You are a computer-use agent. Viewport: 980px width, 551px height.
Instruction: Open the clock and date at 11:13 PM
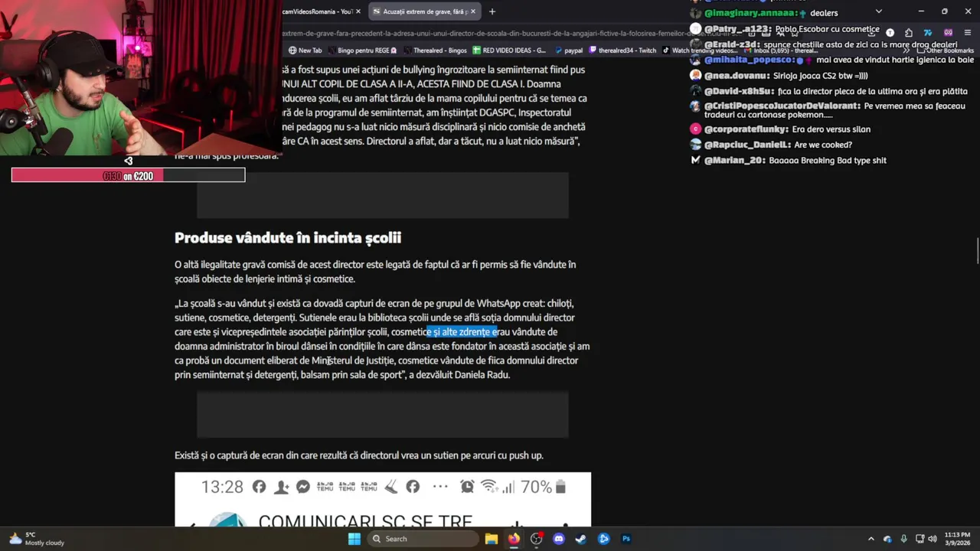(x=957, y=539)
